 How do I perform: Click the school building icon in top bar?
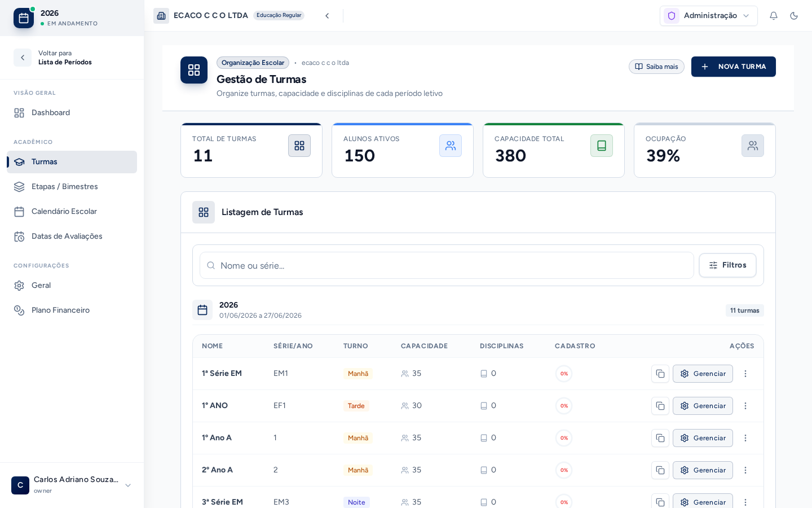(161, 16)
